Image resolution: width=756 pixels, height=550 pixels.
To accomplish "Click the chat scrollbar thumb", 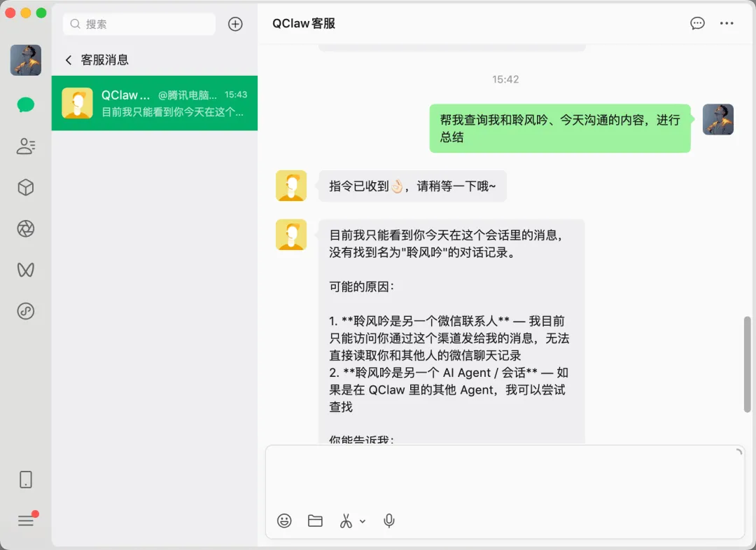I will (748, 364).
